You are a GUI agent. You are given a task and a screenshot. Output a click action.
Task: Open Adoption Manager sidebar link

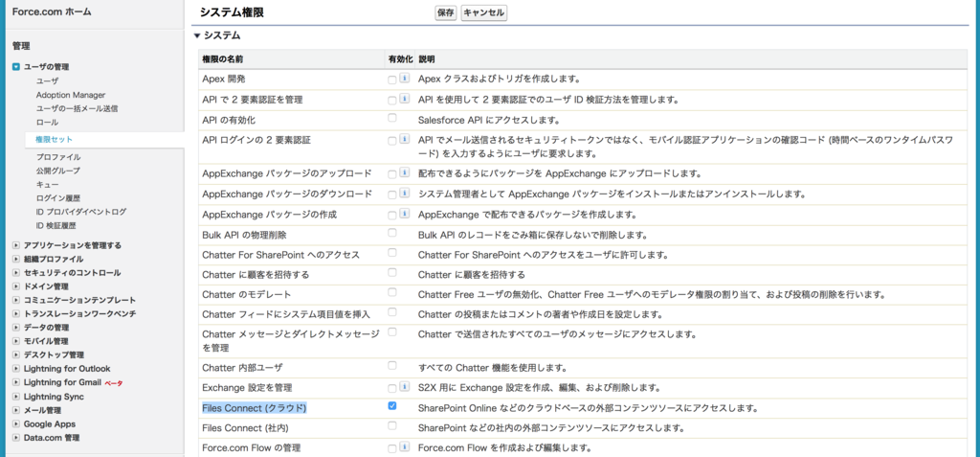pyautogui.click(x=71, y=95)
